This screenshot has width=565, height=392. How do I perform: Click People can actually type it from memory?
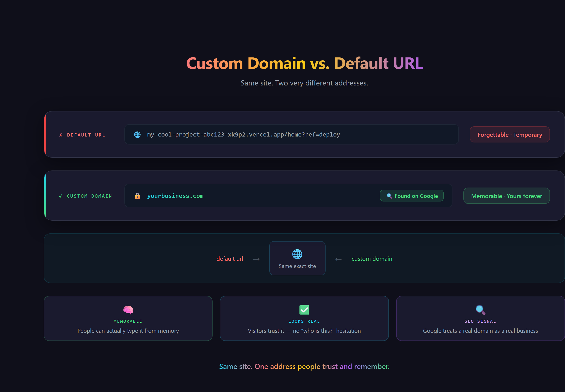[128, 331]
